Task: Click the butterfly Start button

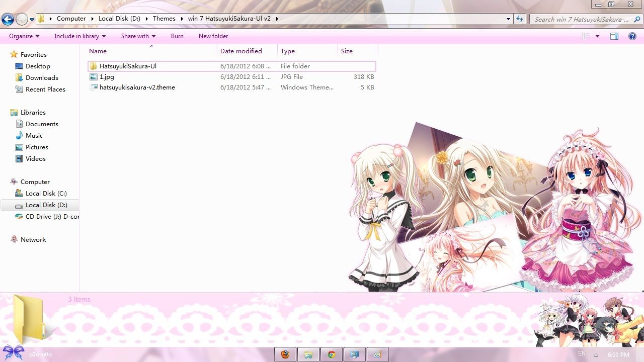Action: click(13, 352)
